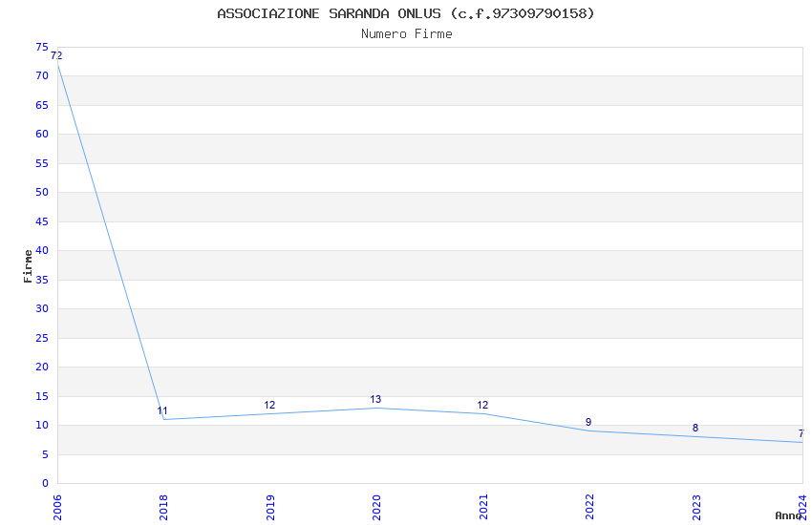The height and width of the screenshot is (525, 812).
Task: Click the y-axis tick label 25
Action: (x=42, y=338)
